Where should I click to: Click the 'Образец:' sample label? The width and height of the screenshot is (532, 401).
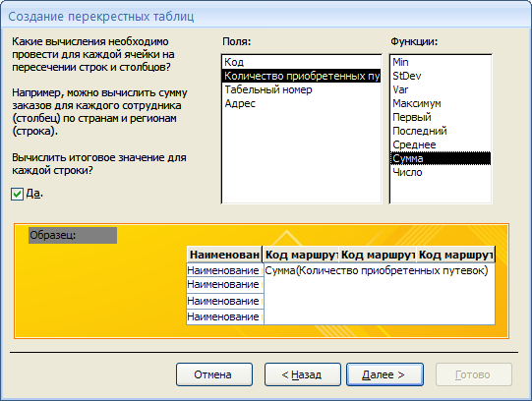(73, 235)
